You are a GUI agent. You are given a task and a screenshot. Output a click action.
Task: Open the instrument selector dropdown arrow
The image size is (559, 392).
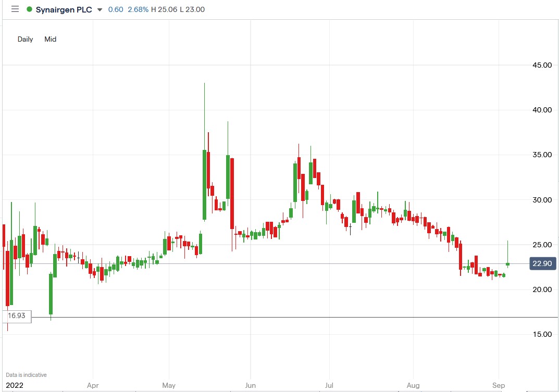click(x=99, y=10)
